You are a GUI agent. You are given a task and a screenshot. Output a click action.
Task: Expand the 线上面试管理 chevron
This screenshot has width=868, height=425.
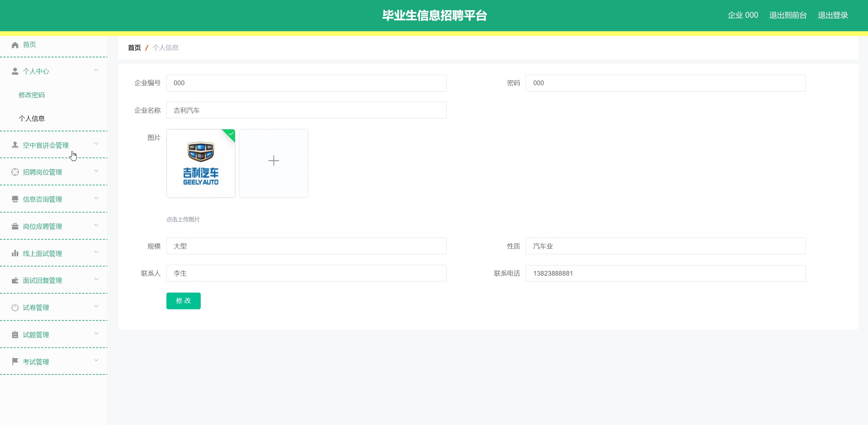(96, 252)
